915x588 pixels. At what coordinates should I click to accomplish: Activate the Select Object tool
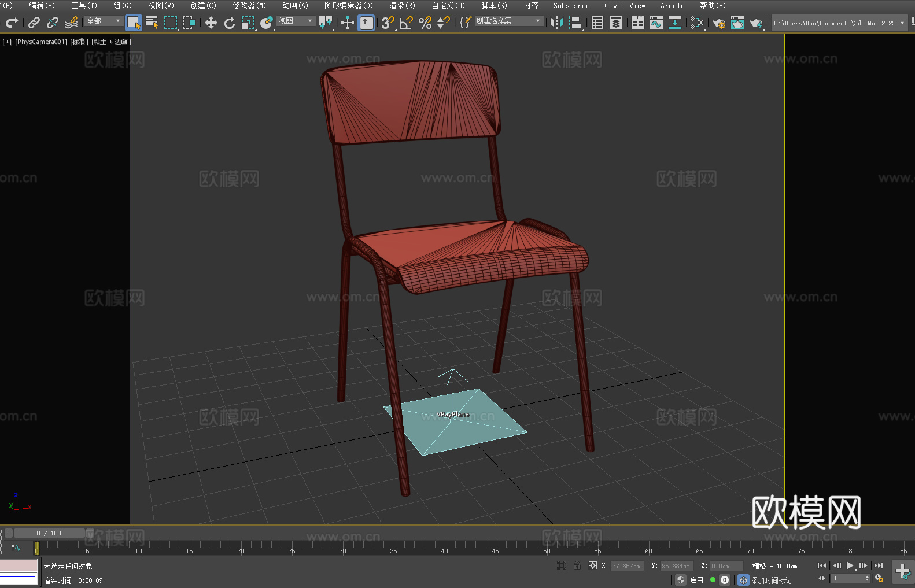click(134, 23)
